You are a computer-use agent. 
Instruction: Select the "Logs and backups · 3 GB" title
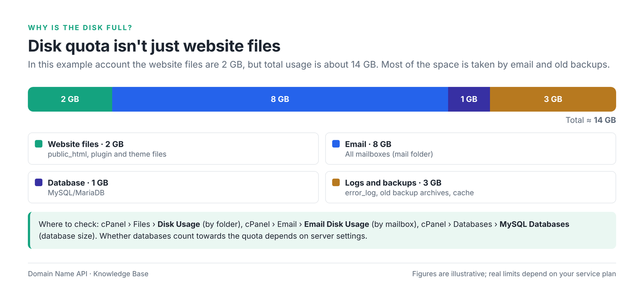[393, 183]
